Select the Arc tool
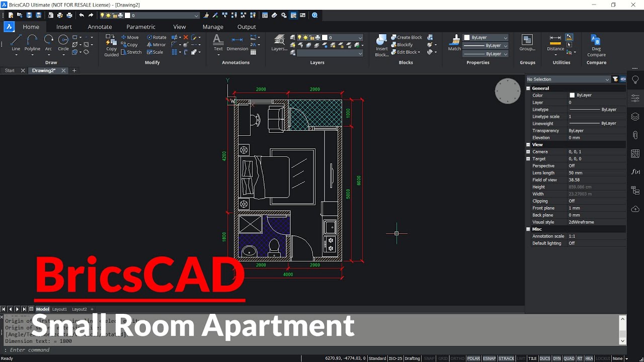The height and width of the screenshot is (362, 644). point(48,43)
